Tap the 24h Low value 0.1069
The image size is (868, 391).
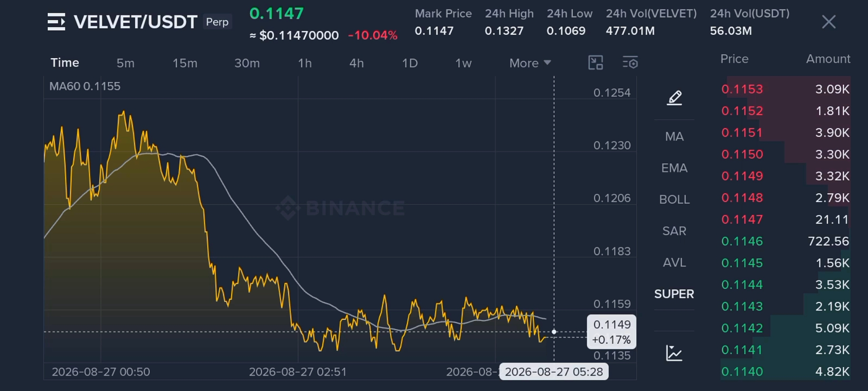click(x=566, y=31)
